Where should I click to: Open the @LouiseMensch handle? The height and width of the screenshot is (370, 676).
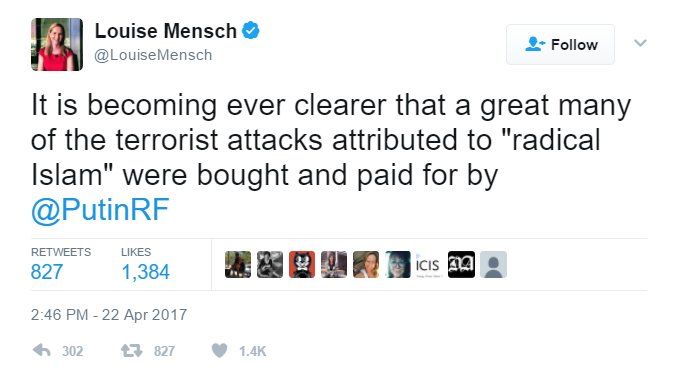pos(153,55)
